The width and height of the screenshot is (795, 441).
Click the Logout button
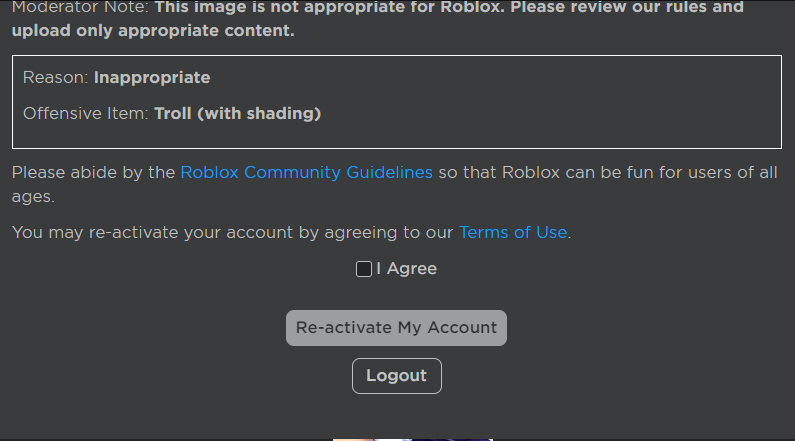(x=396, y=376)
